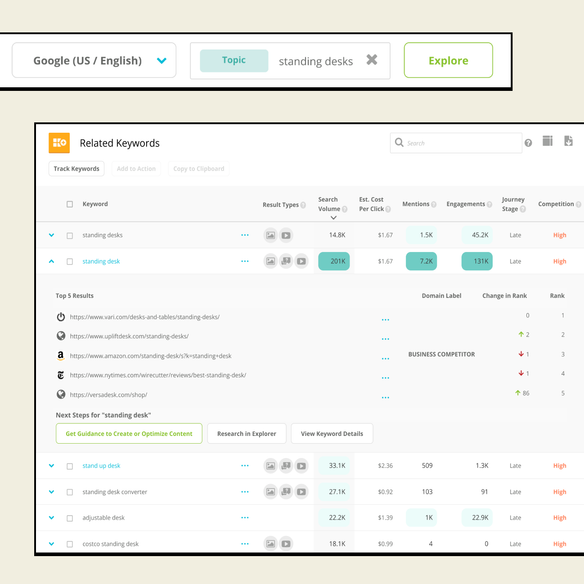
Task: Select all keywords with header checkbox
Action: pos(70,204)
